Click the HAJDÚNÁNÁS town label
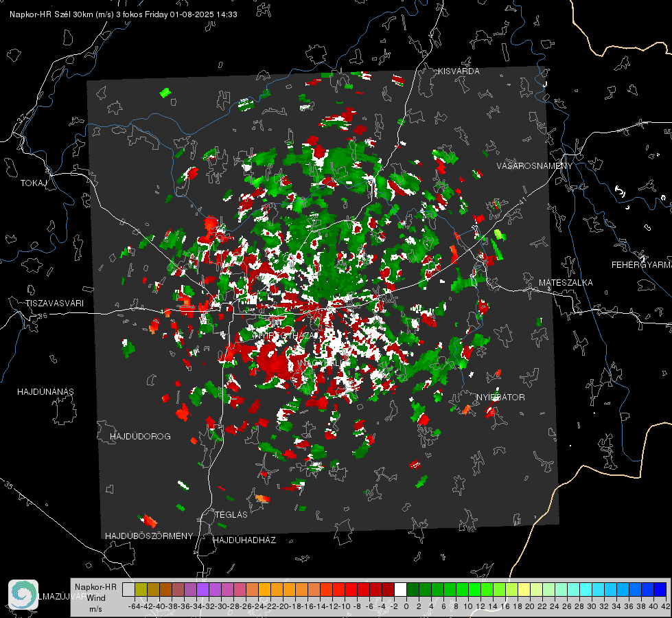672x618 pixels. tap(45, 392)
